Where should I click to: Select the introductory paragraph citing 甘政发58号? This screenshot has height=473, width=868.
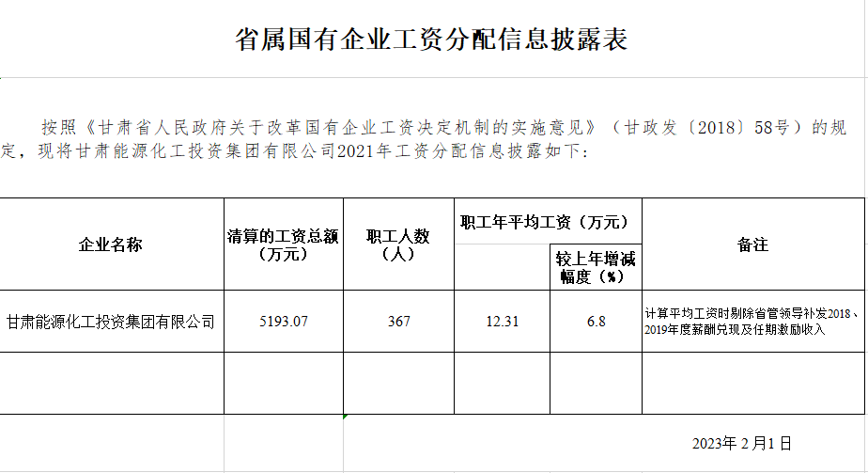(x=432, y=138)
